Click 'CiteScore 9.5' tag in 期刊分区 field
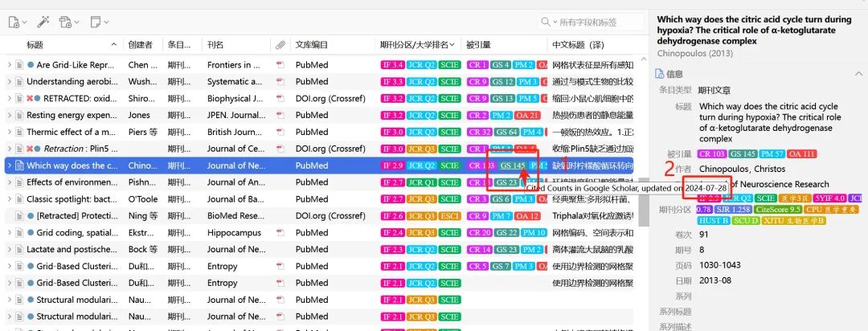Screen dimensions: 868x331 tap(778, 209)
